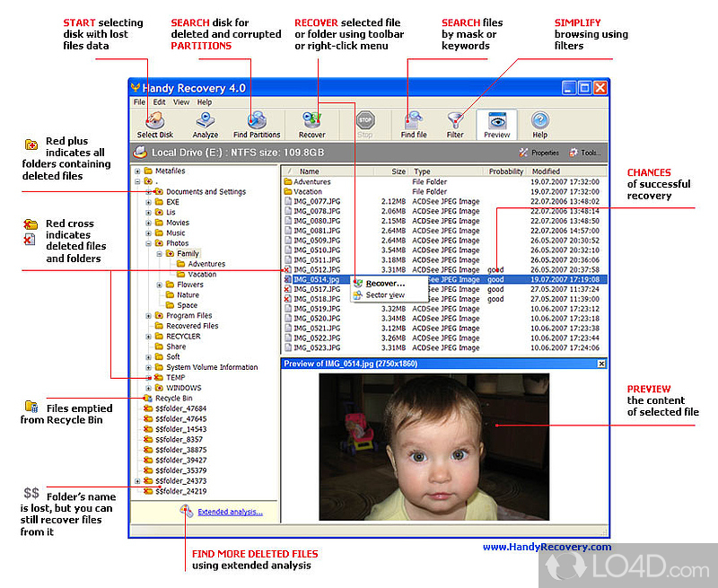
Task: Select the Share folder in tree
Action: (x=176, y=347)
